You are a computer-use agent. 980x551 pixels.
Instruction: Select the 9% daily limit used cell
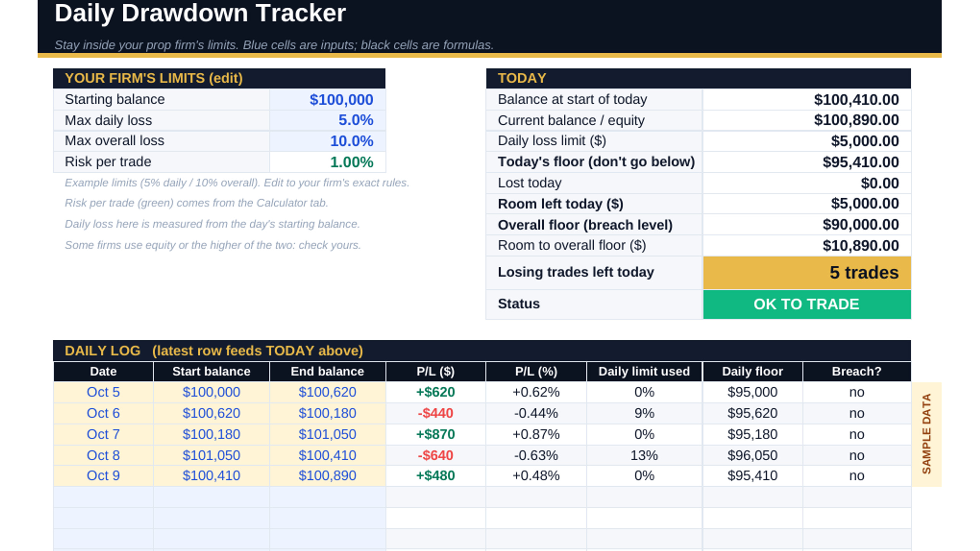coord(644,413)
